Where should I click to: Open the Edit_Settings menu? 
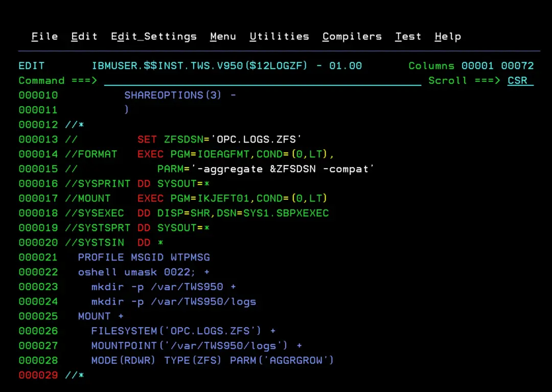click(x=154, y=37)
